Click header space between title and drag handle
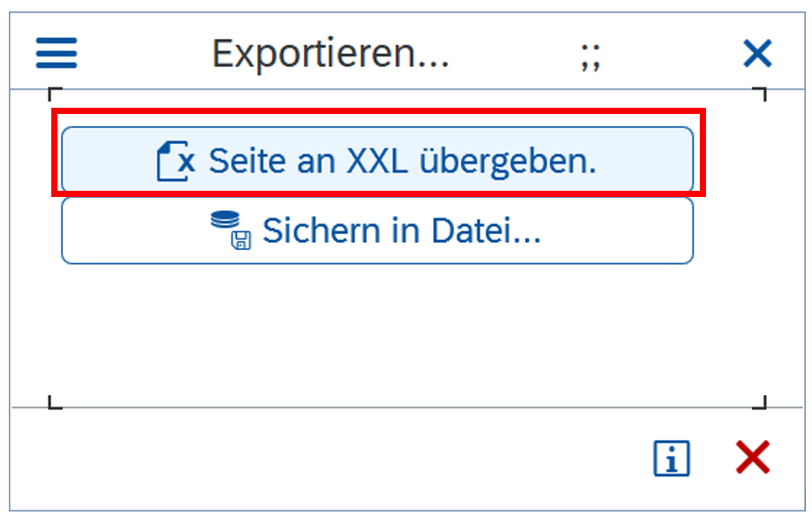Viewport: 812px width, 515px height. pos(514,55)
